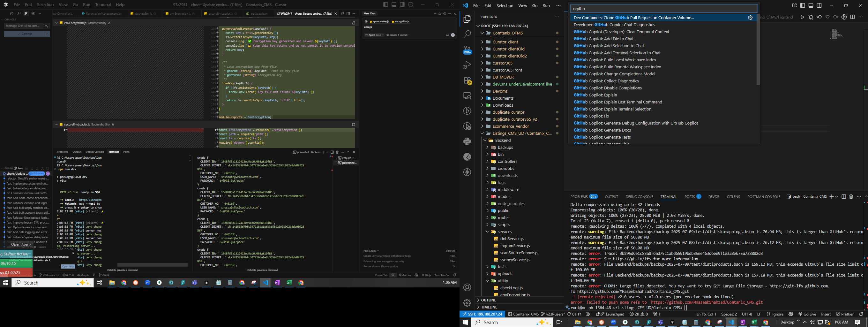Image resolution: width=868 pixels, height=327 pixels.
Task: Open OneNote from right Windows taskbar
Action: click(x=742, y=322)
